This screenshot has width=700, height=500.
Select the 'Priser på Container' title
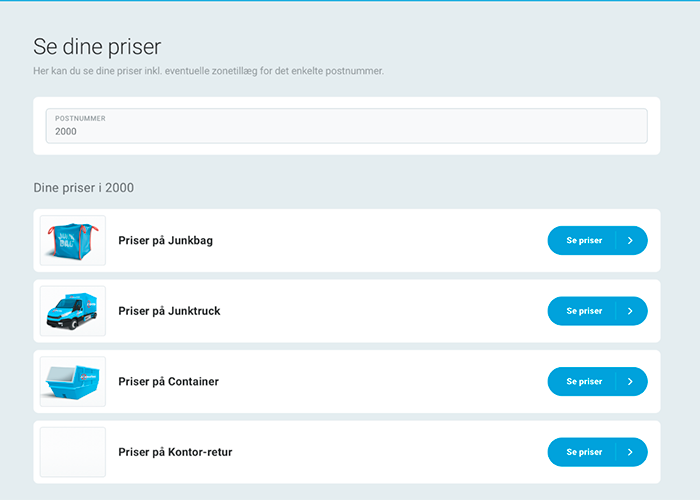click(x=168, y=381)
